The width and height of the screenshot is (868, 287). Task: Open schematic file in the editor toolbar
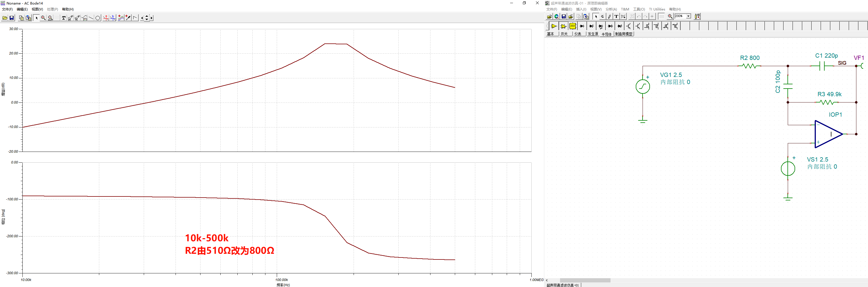[x=549, y=16]
